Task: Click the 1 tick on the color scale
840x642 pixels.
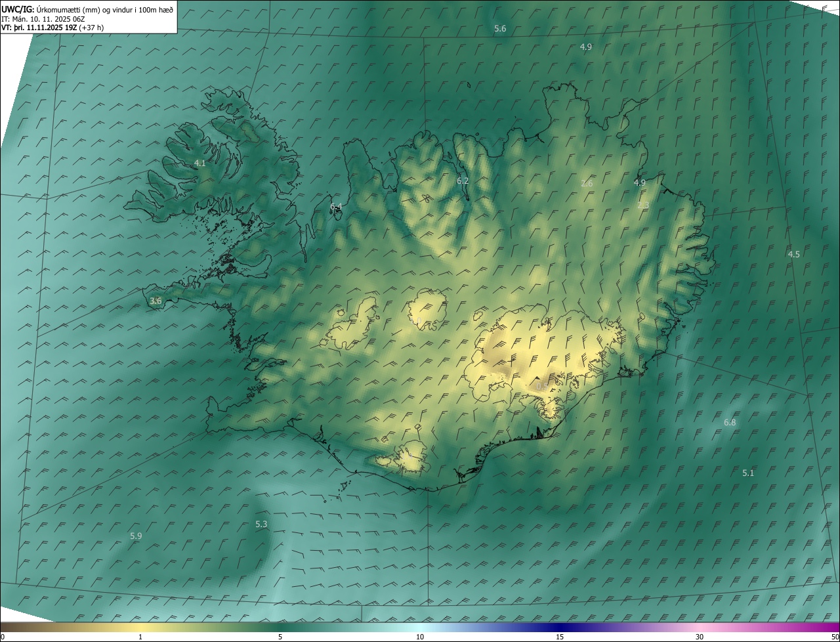Action: pos(140,637)
